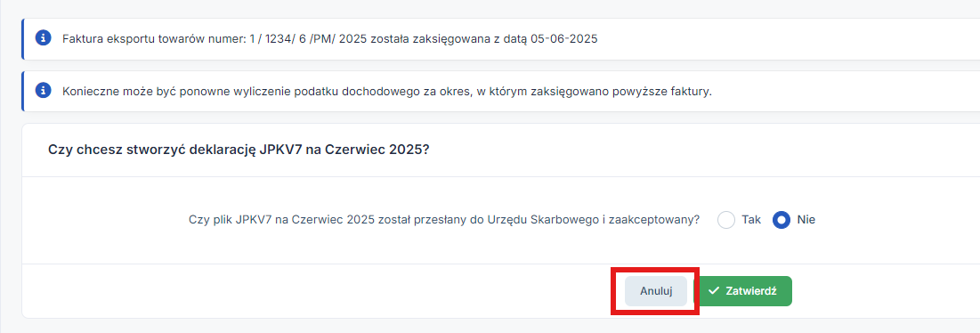Image resolution: width=980 pixels, height=333 pixels.
Task: Choose the Tak label text
Action: [x=751, y=220]
